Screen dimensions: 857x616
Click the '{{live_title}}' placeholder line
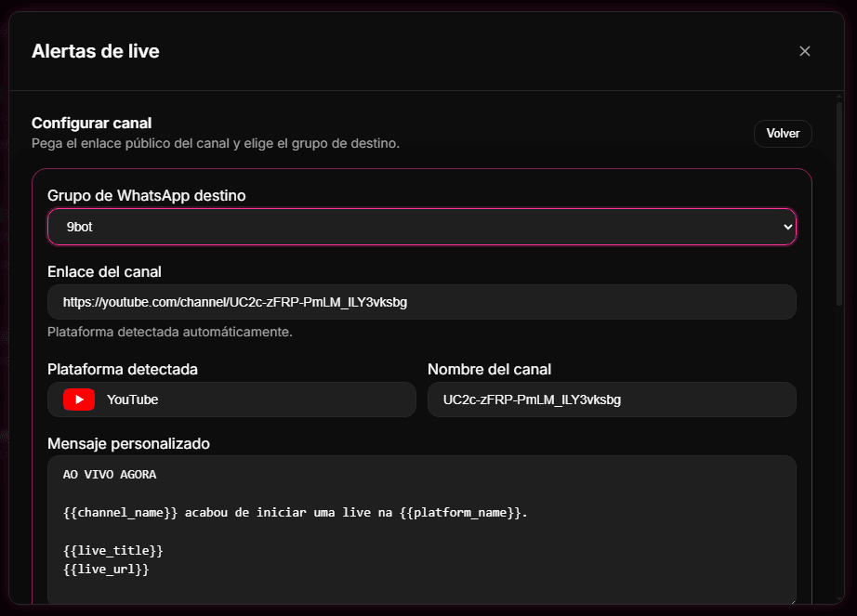click(x=113, y=550)
